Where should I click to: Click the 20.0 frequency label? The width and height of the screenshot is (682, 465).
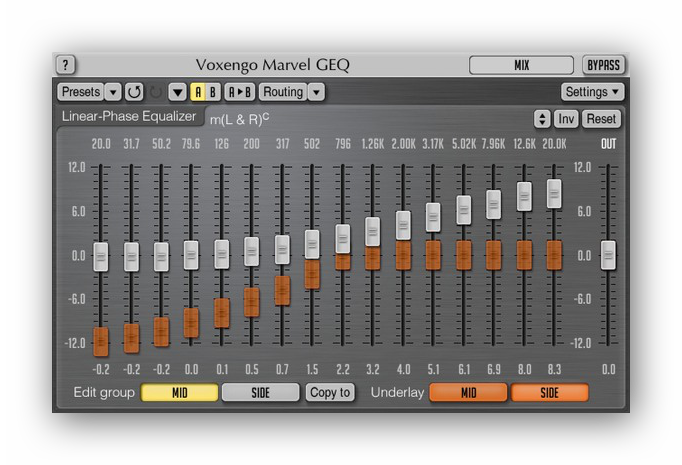click(101, 144)
